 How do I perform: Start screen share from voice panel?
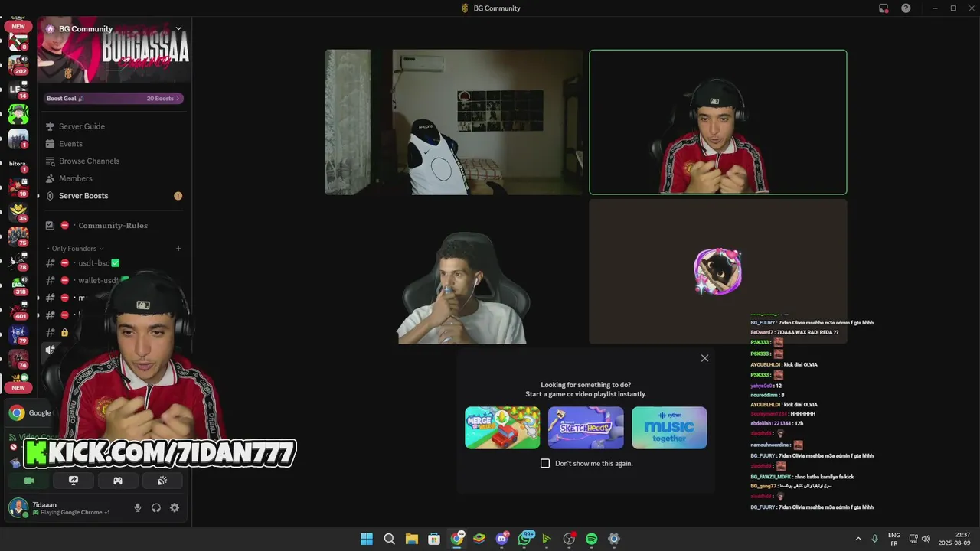[x=73, y=481]
